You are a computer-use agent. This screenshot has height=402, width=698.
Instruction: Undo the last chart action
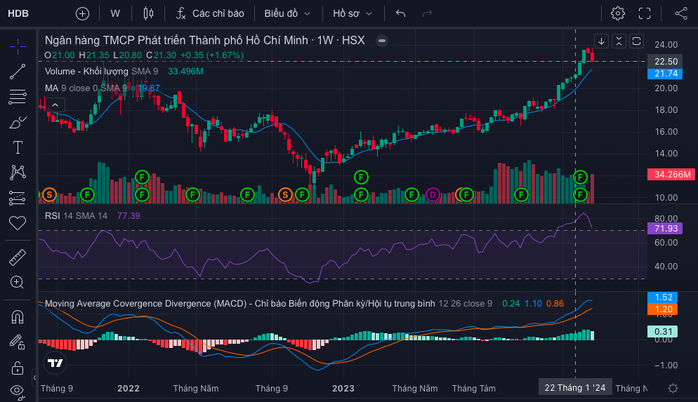[401, 14]
